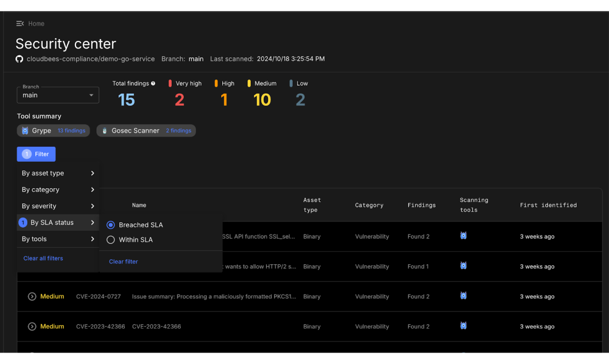Click the Gosec Scanner icon in summary
This screenshot has height=364, width=609.
(105, 131)
